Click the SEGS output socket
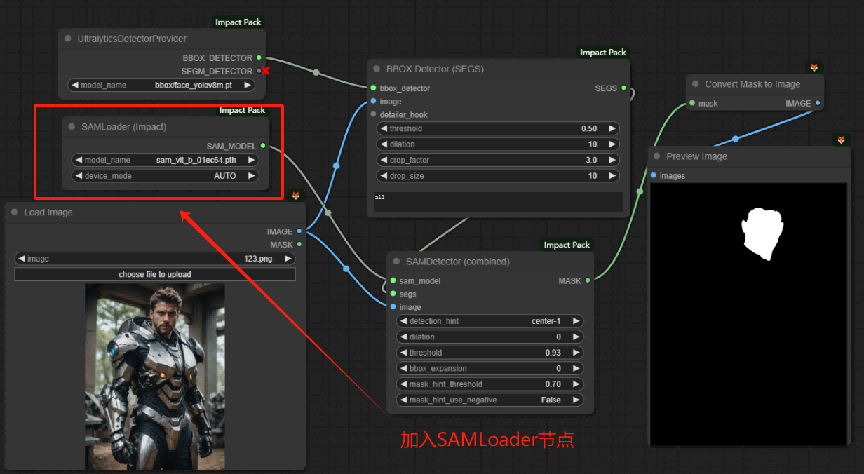This screenshot has width=864, height=474. click(x=624, y=88)
